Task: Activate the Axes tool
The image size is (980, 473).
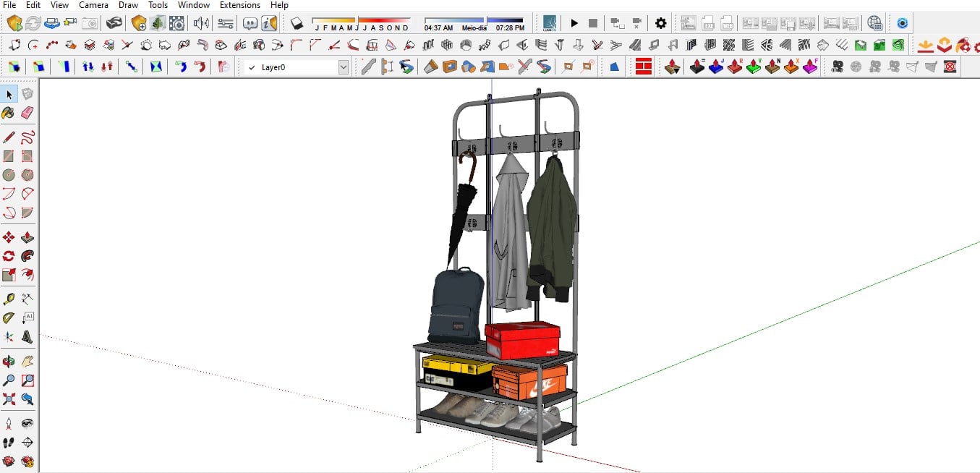Action: [9, 336]
